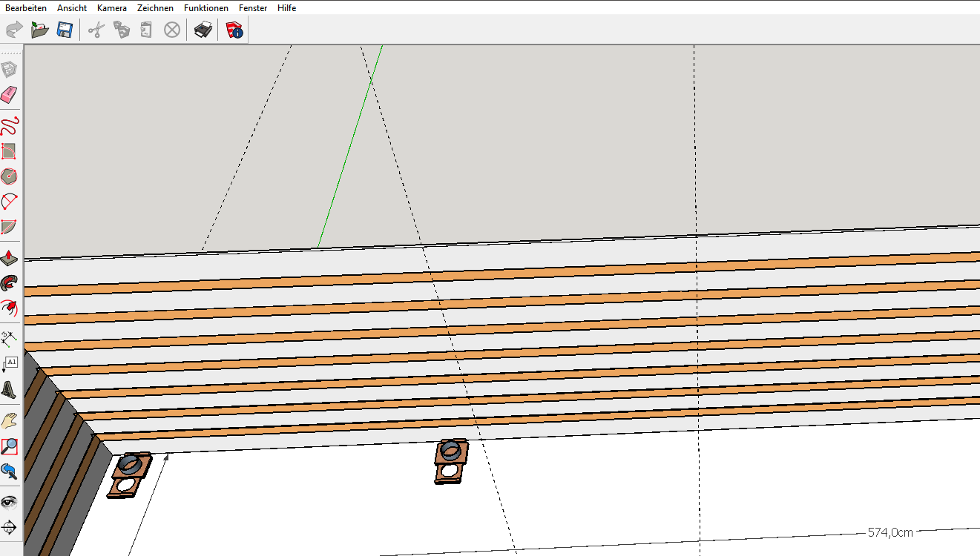Open the Zeichnen menu

[x=155, y=7]
